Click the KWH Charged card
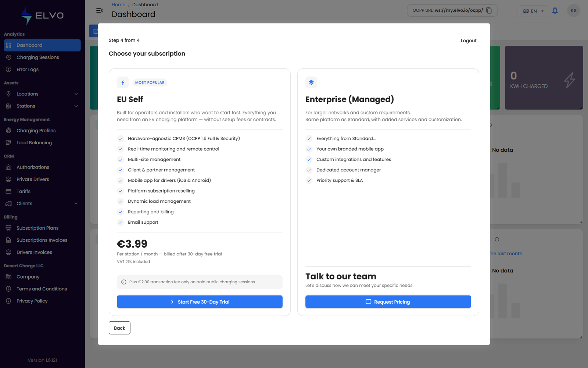The height and width of the screenshot is (368, 588). (x=544, y=78)
